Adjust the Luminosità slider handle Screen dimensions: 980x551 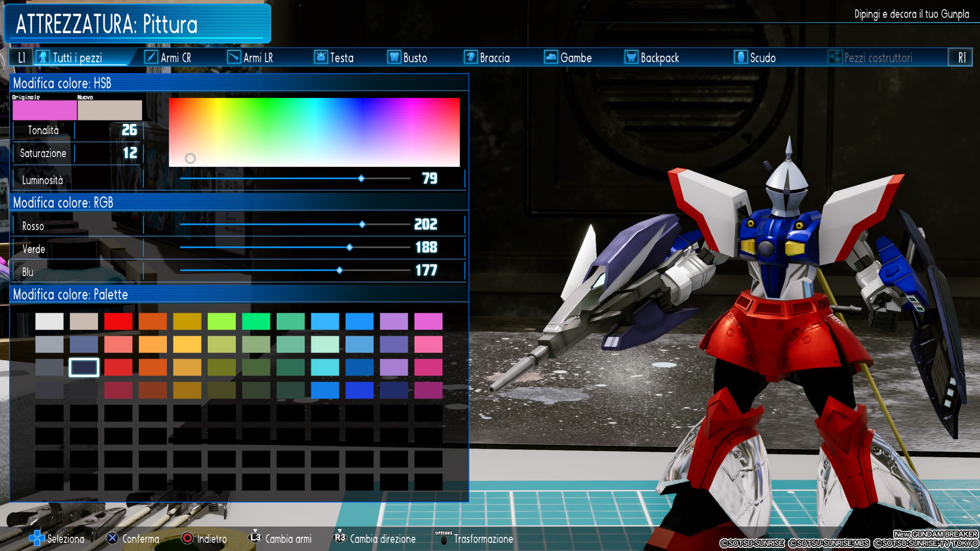(361, 178)
